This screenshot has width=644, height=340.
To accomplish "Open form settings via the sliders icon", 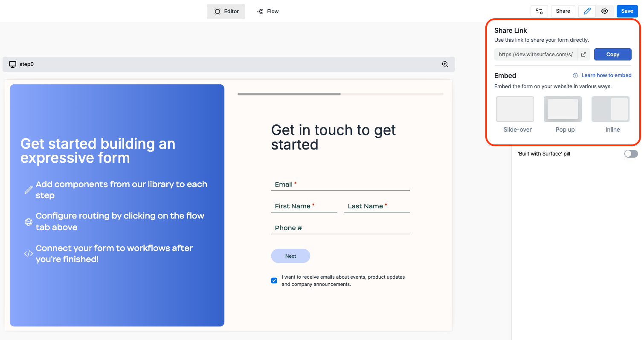I will click(539, 11).
